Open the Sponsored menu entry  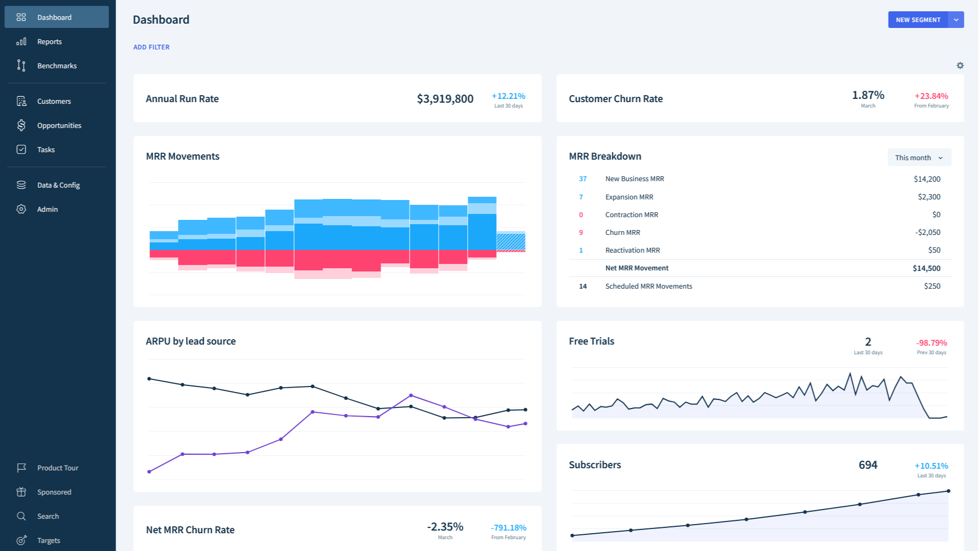point(54,492)
